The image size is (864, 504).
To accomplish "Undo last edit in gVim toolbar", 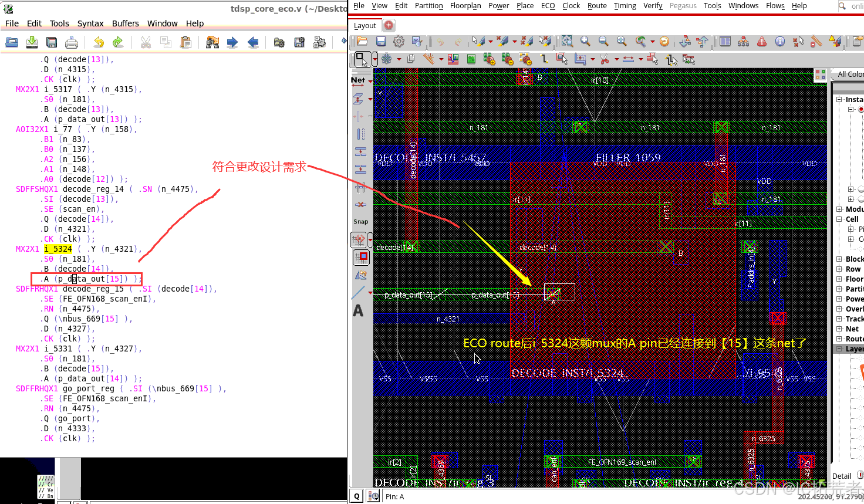I will point(99,42).
